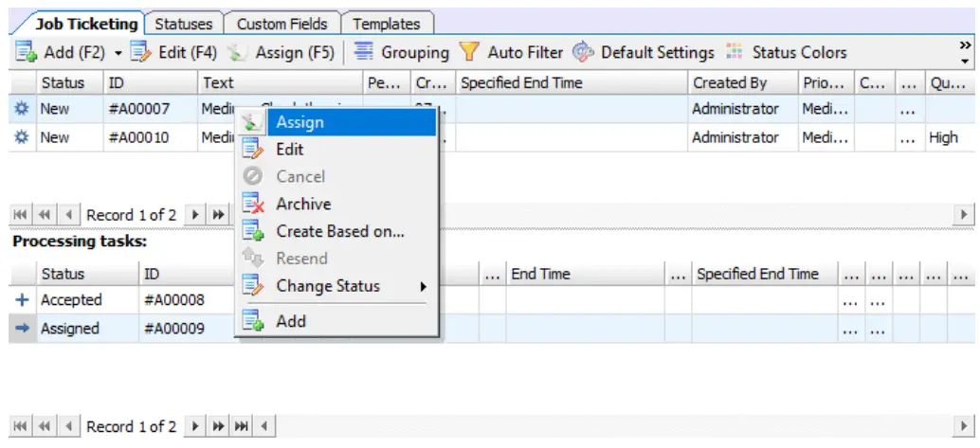Click Specified End Time header in Job Ticketing grid
The image size is (980, 448).
(x=572, y=83)
